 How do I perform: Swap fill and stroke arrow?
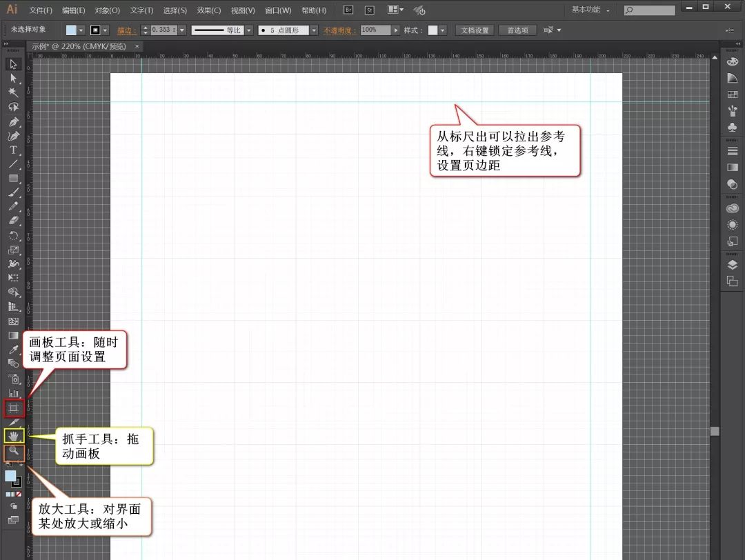coord(21,465)
